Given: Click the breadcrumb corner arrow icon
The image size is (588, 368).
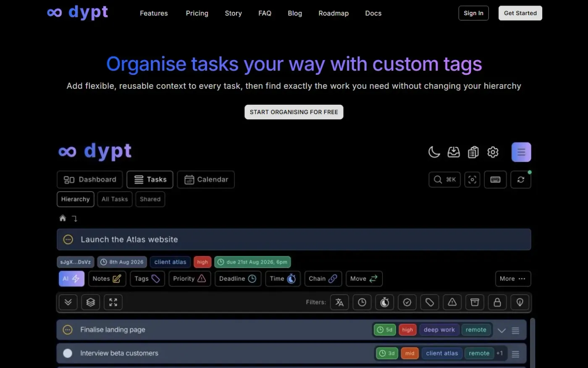Looking at the screenshot, I should [x=74, y=218].
